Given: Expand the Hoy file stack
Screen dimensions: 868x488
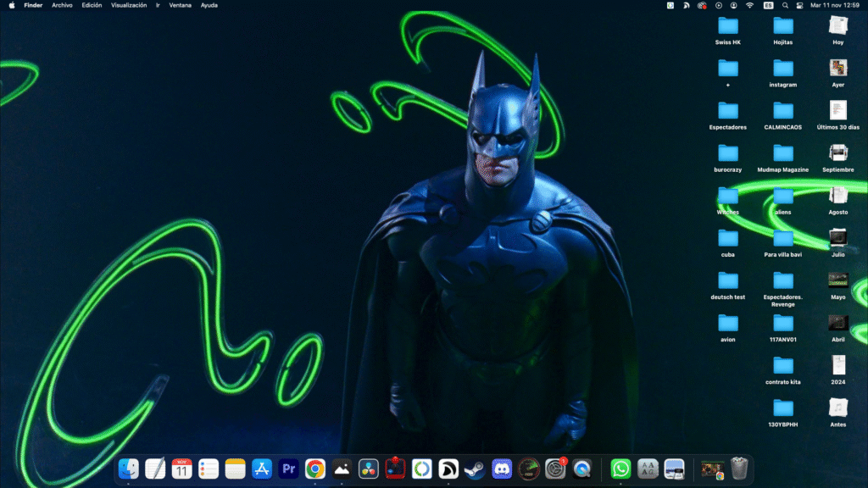Looking at the screenshot, I should 837,25.
